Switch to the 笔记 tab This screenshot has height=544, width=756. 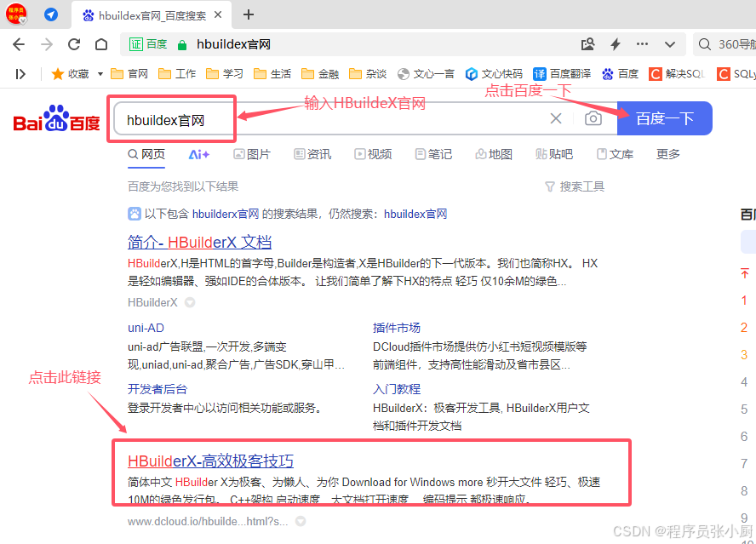coord(433,154)
